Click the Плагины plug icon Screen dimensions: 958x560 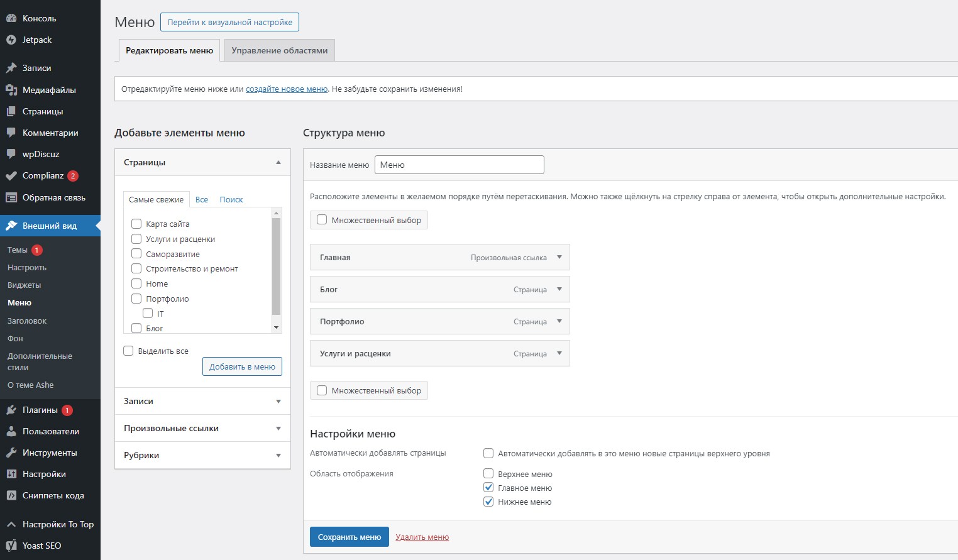tap(11, 410)
